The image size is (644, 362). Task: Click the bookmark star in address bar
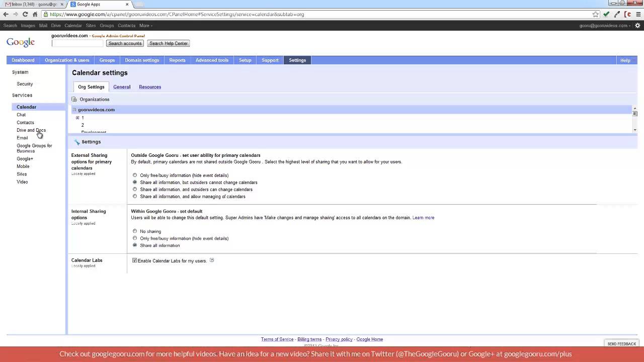(x=596, y=15)
